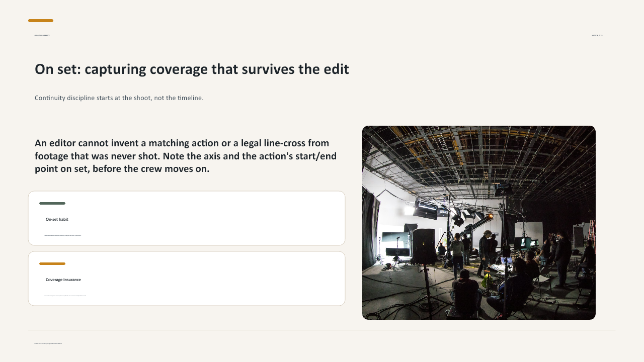Viewport: 644px width, 362px height.
Task: Click the On-set habit heading
Action: tap(57, 219)
